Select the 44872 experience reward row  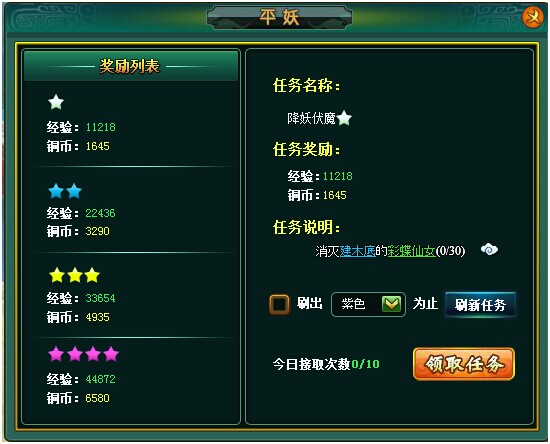(81, 379)
